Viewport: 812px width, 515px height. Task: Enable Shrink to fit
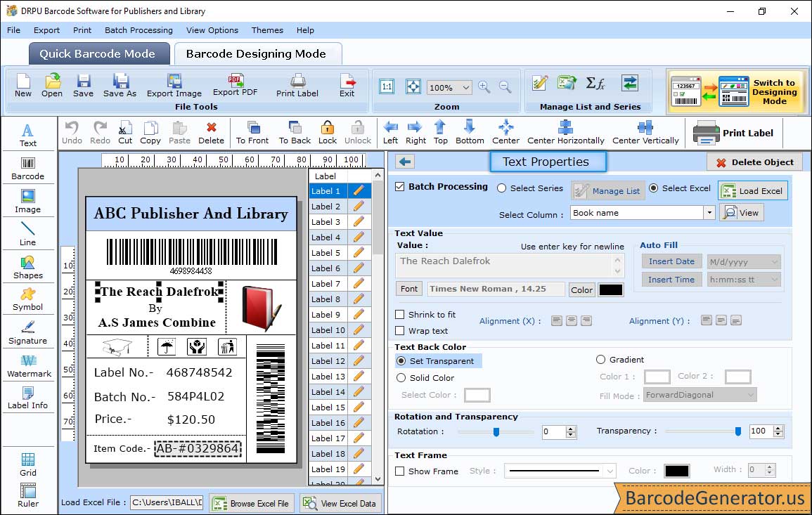400,314
